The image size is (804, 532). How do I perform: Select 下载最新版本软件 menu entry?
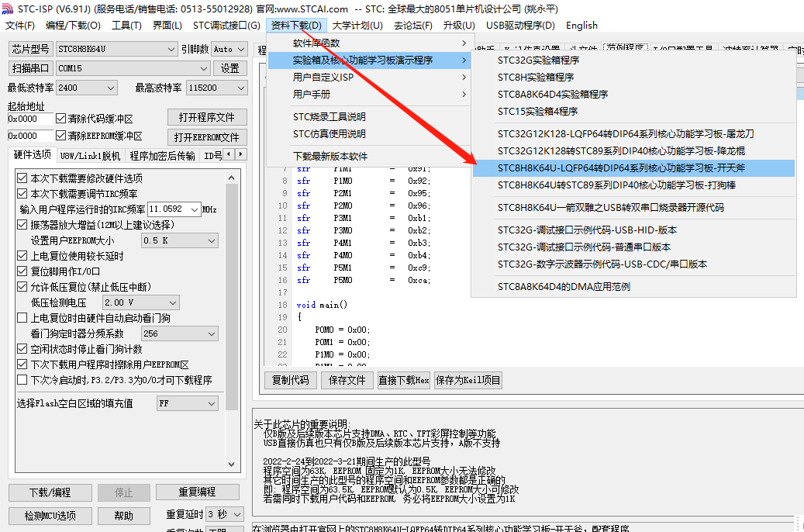click(369, 157)
